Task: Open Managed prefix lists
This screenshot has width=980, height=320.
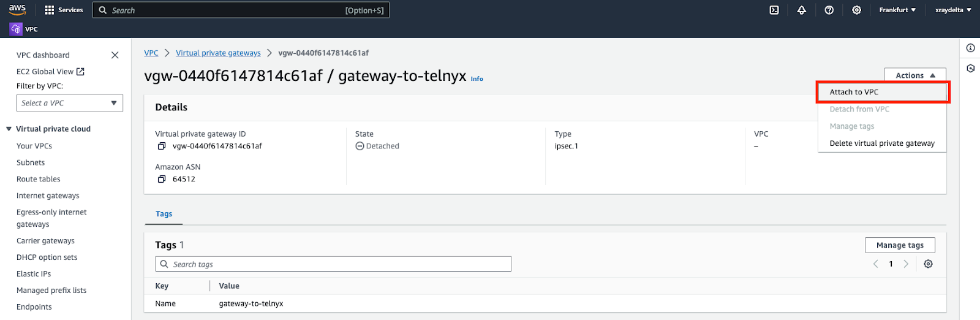Action: coord(51,291)
